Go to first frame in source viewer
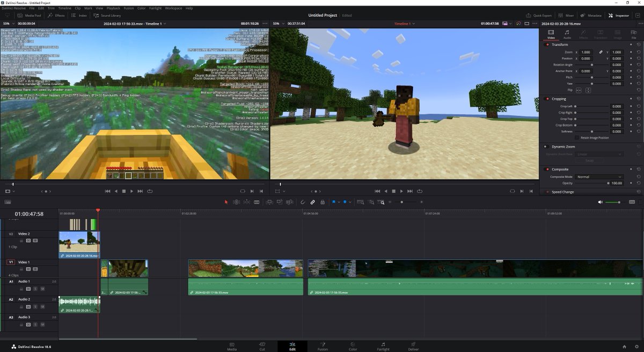Screen dimensions: 644x352 [x=107, y=191]
